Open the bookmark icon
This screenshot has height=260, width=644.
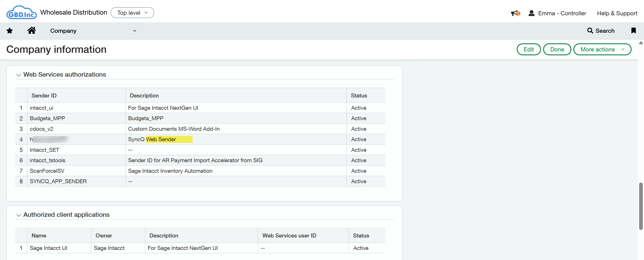point(633,31)
